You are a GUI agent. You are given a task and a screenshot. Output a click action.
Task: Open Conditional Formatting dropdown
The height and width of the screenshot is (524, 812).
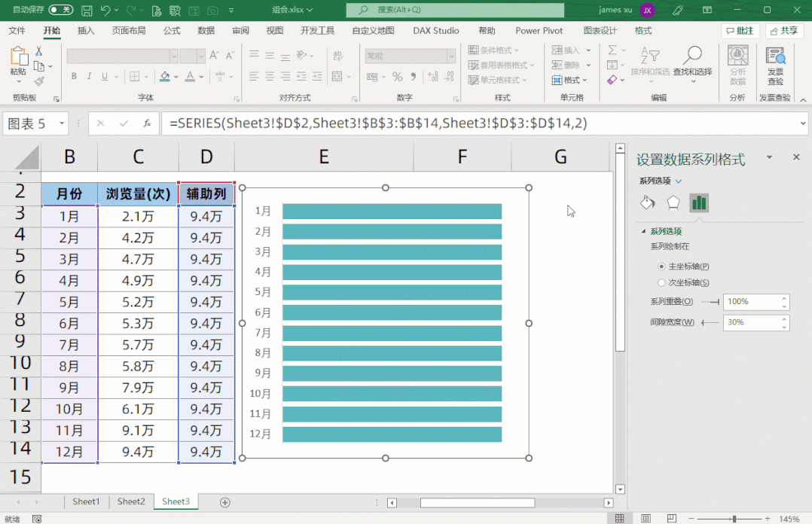pos(493,50)
